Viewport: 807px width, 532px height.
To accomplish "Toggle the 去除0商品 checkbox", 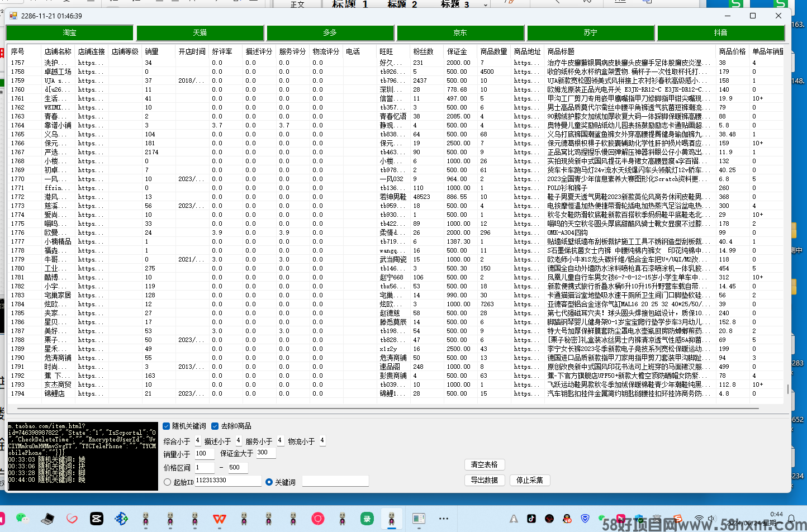I will point(215,426).
